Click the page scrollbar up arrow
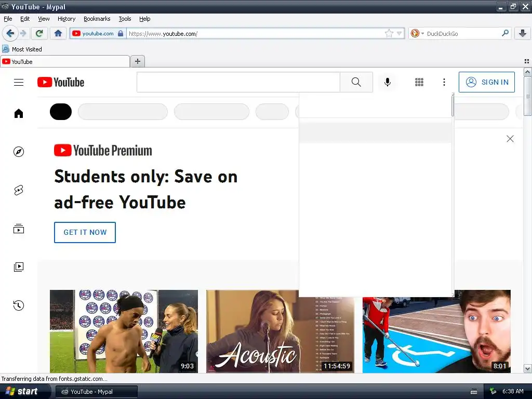Viewport: 532px width, 399px height. point(528,72)
